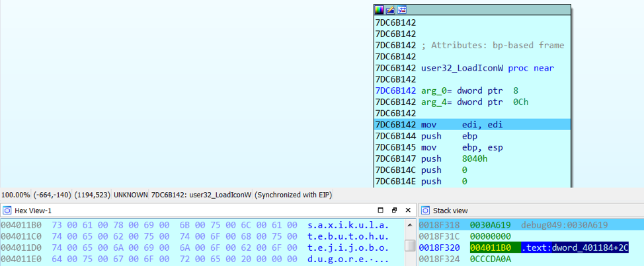The height and width of the screenshot is (266, 644).
Task: Close the Hex View-1 panel
Action: [x=408, y=211]
